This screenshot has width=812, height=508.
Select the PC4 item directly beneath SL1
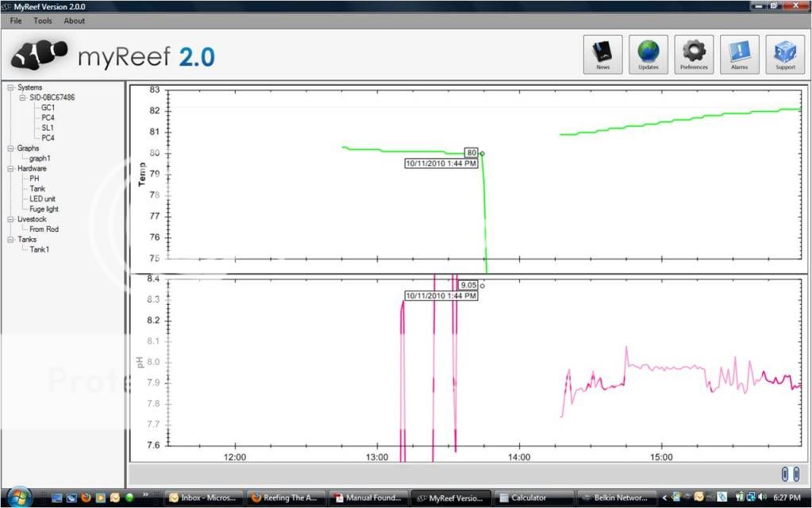tap(48, 138)
